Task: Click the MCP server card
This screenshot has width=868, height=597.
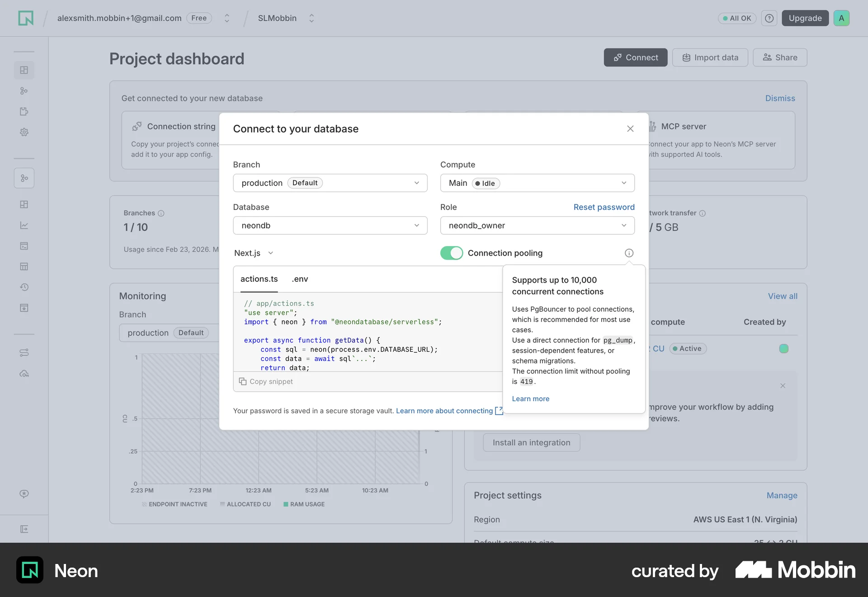Action: click(x=722, y=140)
